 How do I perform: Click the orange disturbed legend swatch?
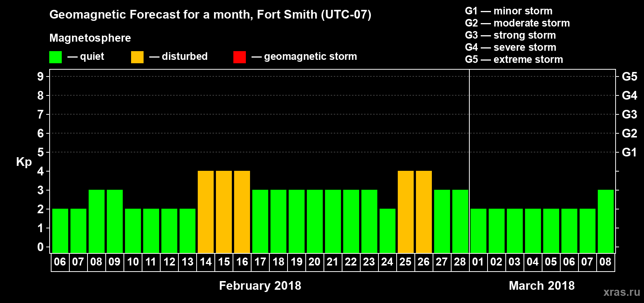pos(138,57)
